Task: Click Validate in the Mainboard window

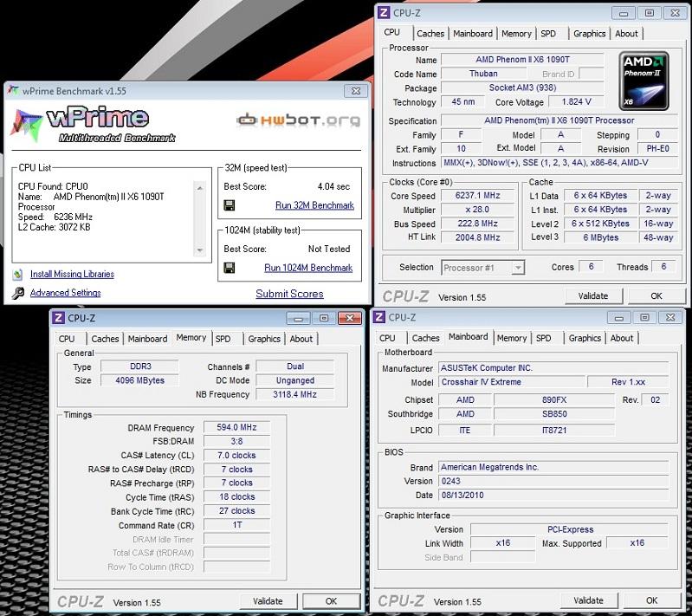Action: coord(588,600)
